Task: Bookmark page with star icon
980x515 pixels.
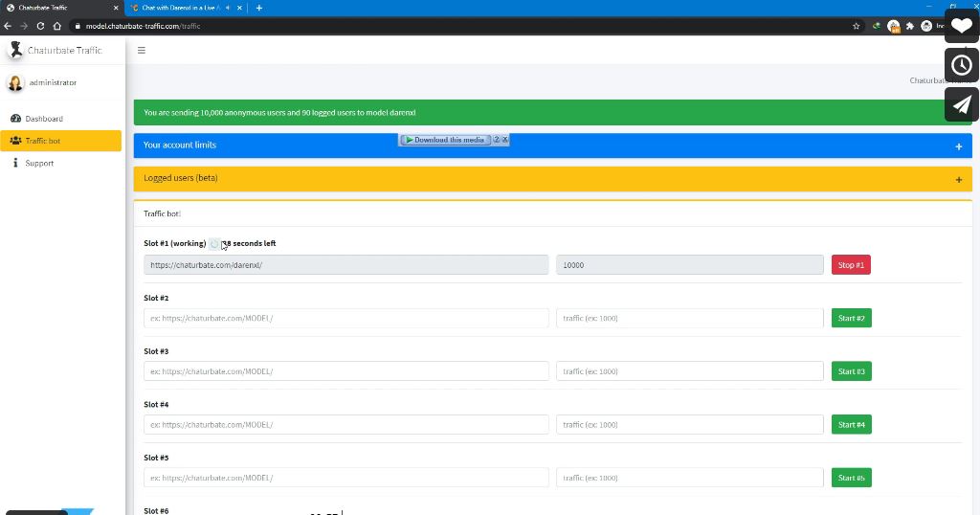Action: pyautogui.click(x=857, y=26)
